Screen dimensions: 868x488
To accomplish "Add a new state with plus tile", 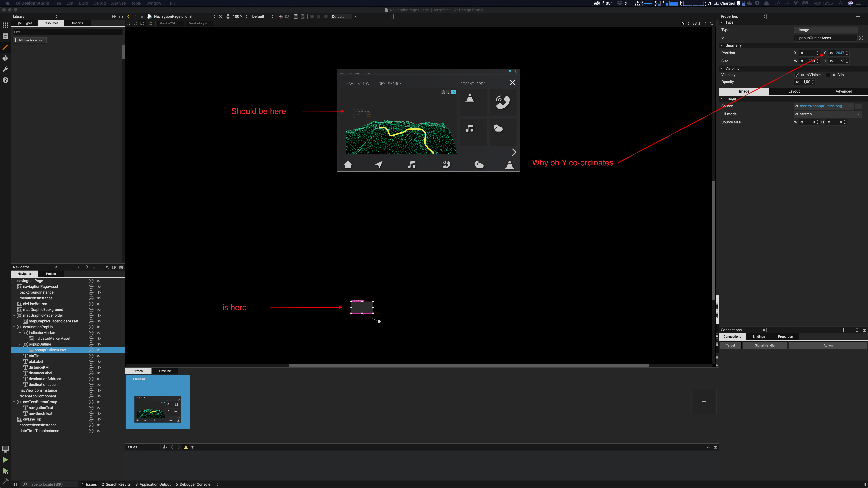I will 704,401.
